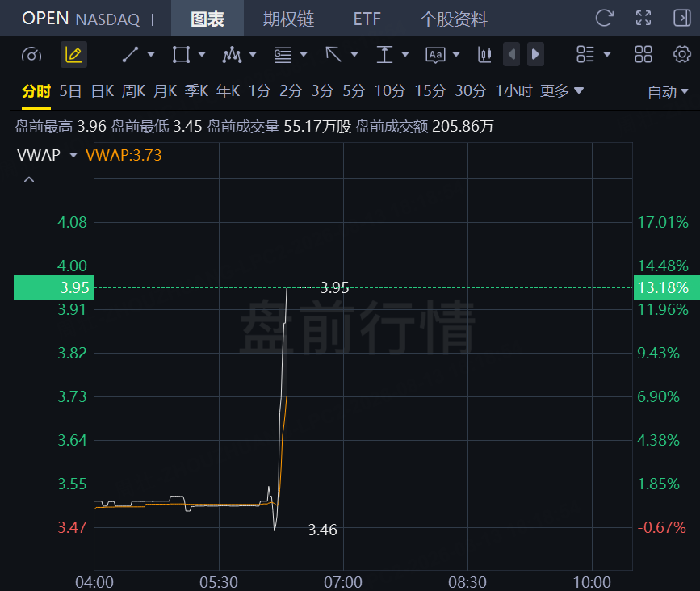Open the 个股资料 tab
700x591 pixels.
click(x=453, y=19)
